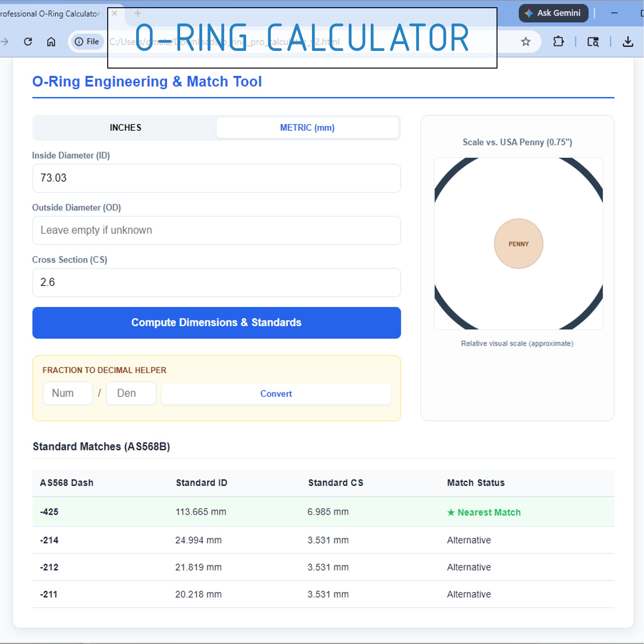Click Alternative status in -211 row
Screen dimensions: 644x644
point(469,594)
